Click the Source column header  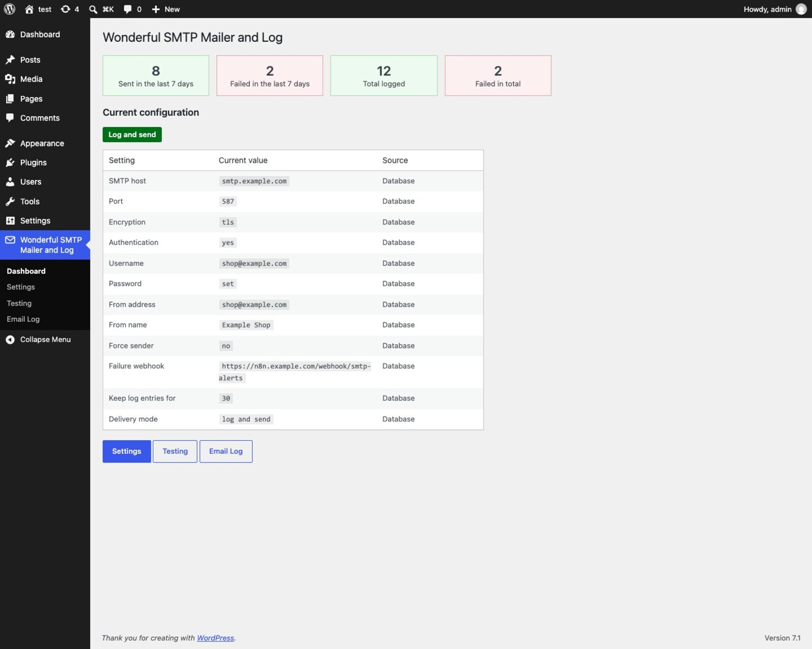tap(395, 160)
